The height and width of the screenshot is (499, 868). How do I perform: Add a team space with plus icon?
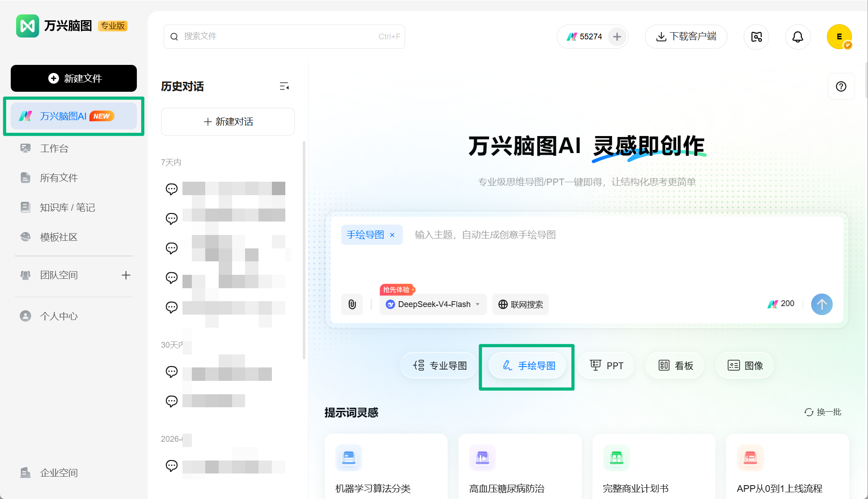tap(126, 275)
